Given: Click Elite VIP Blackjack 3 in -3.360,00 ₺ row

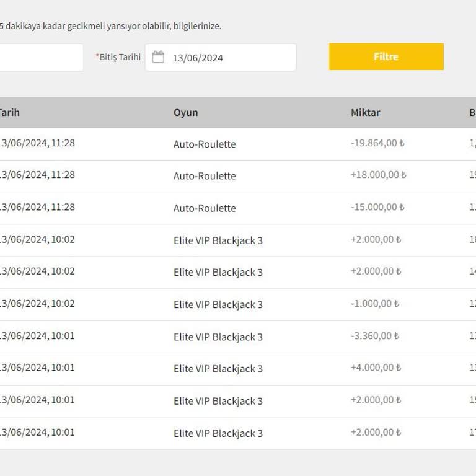Looking at the screenshot, I should coord(218,337).
